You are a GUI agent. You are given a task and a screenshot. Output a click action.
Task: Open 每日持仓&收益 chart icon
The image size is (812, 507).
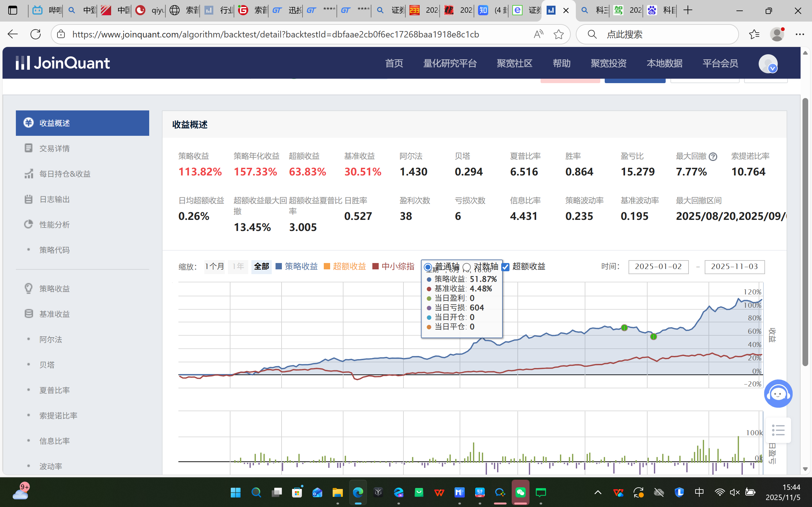(29, 174)
